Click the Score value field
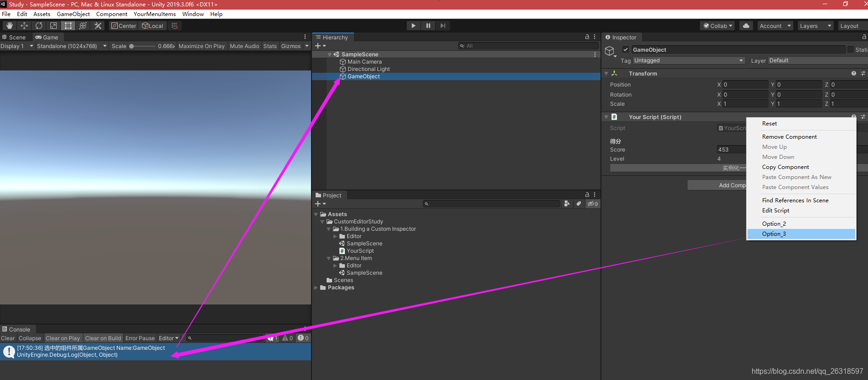 pos(732,150)
